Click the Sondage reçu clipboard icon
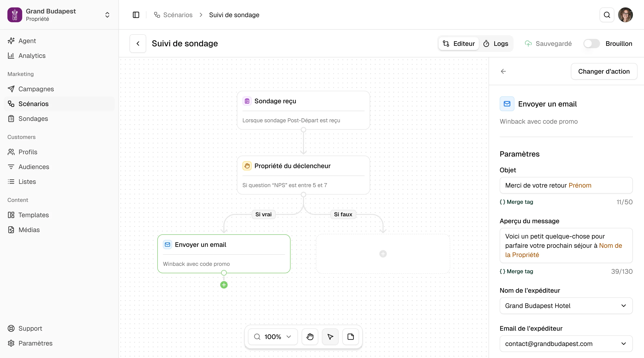644x358 pixels. pos(247,101)
